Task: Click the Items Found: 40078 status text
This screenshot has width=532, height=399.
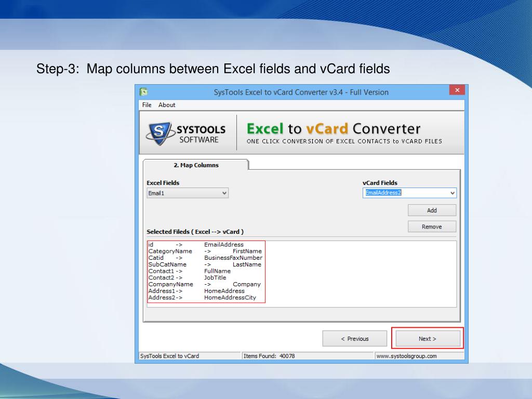Action: pyautogui.click(x=269, y=356)
